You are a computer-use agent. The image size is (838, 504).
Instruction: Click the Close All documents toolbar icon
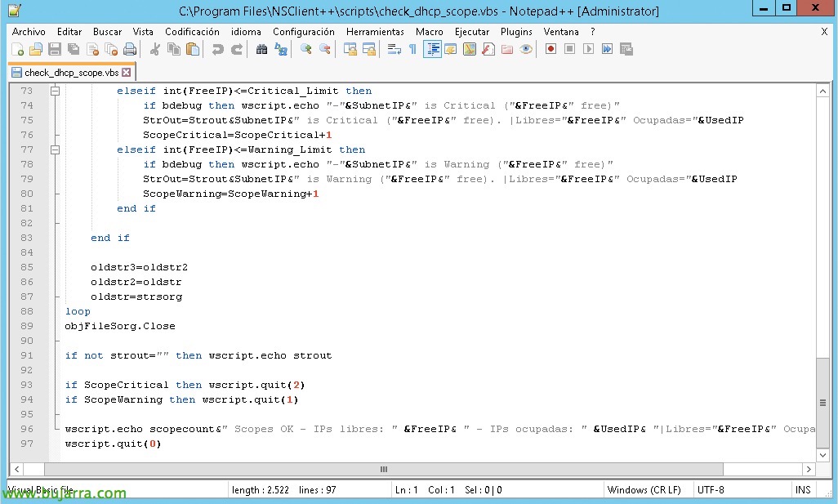pos(111,50)
